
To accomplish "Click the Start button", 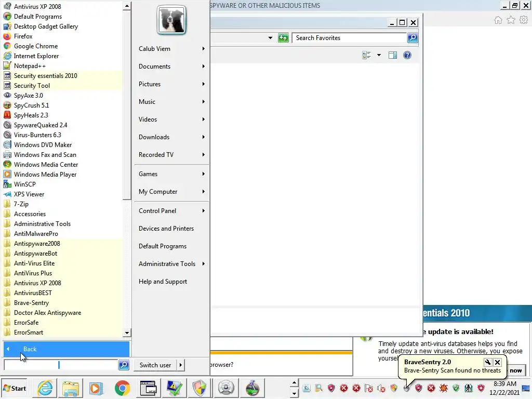I will (15, 388).
